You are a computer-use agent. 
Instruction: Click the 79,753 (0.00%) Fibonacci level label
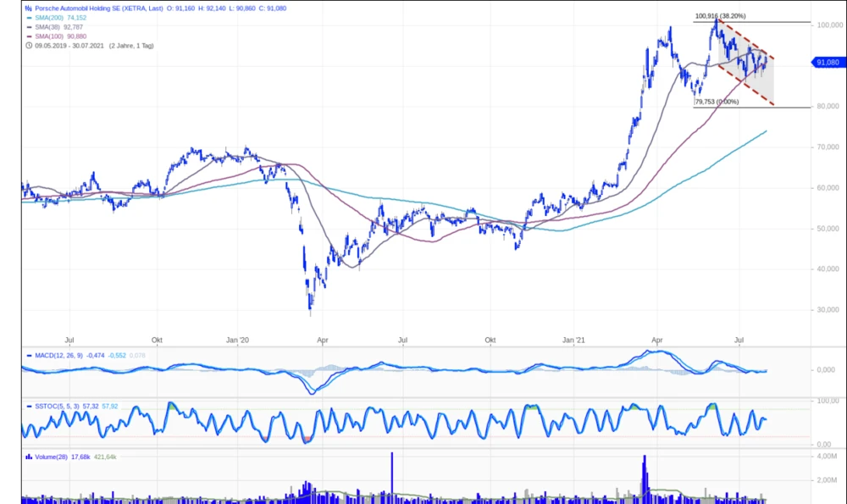pos(717,102)
